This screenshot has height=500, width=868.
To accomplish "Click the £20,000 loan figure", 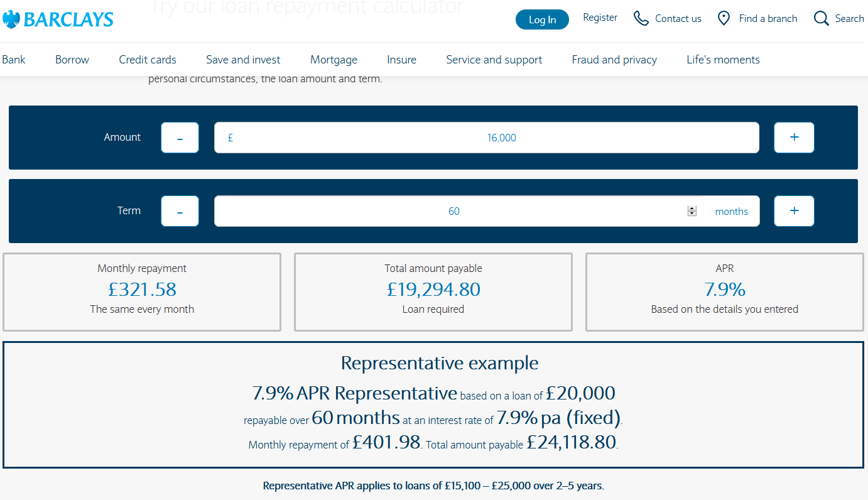I will tap(580, 393).
